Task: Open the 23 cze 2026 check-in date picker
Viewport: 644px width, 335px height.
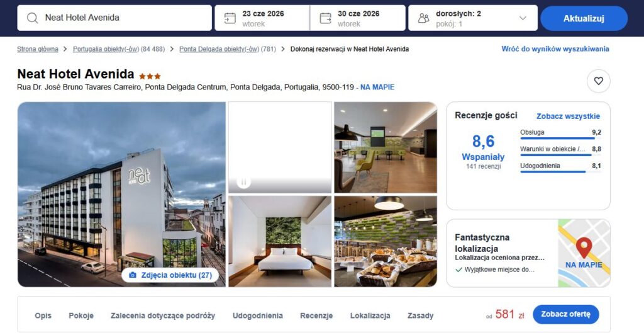Action: click(x=262, y=18)
